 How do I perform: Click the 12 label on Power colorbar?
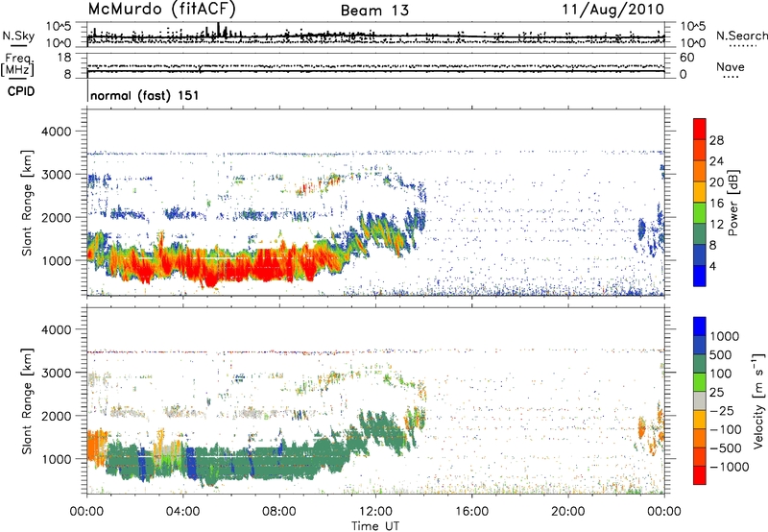pos(716,225)
